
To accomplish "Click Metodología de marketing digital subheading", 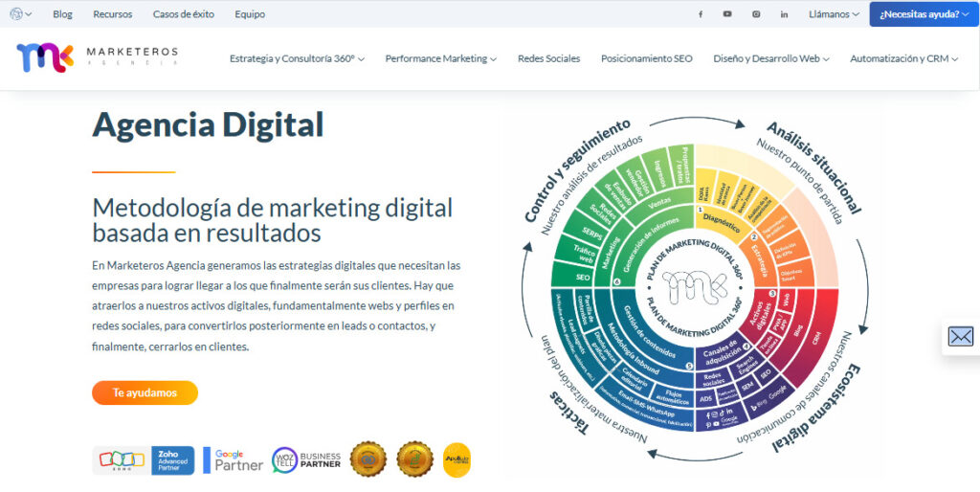I will pos(273,220).
